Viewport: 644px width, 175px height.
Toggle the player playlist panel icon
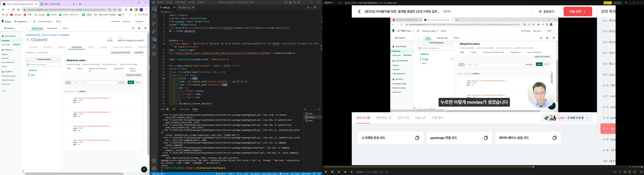point(641,172)
